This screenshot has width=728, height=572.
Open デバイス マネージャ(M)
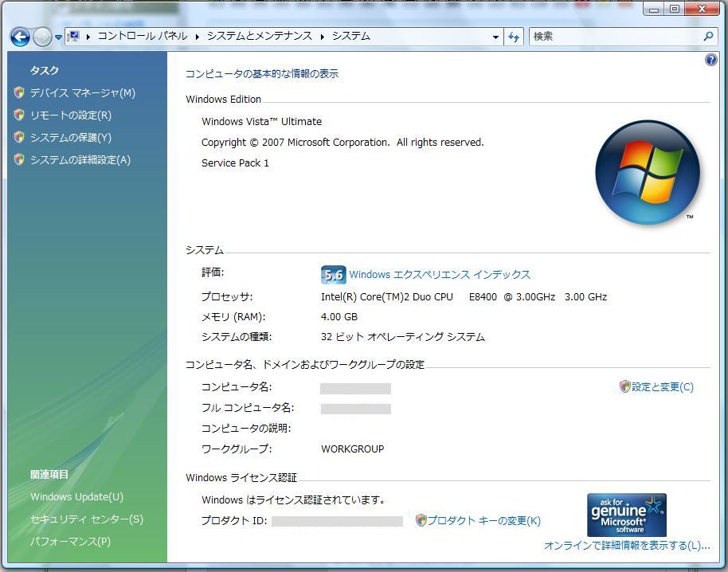(x=83, y=93)
